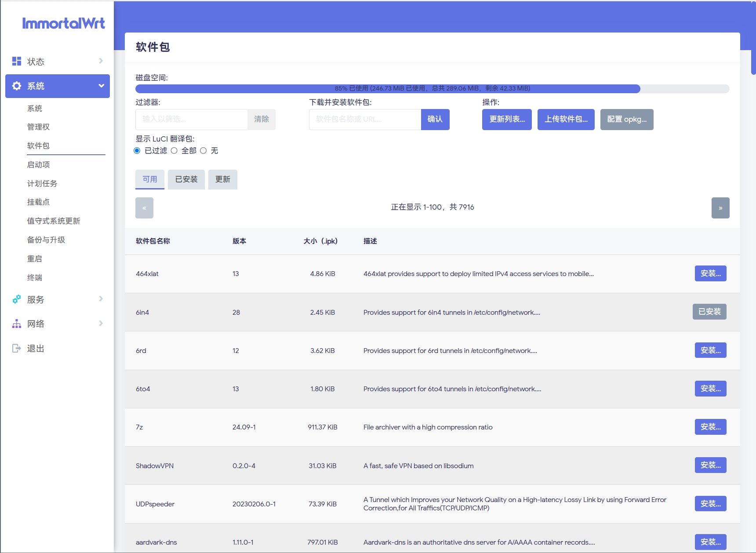This screenshot has height=553, width=756.
Task: Switch to the 已安装 tab
Action: (186, 179)
